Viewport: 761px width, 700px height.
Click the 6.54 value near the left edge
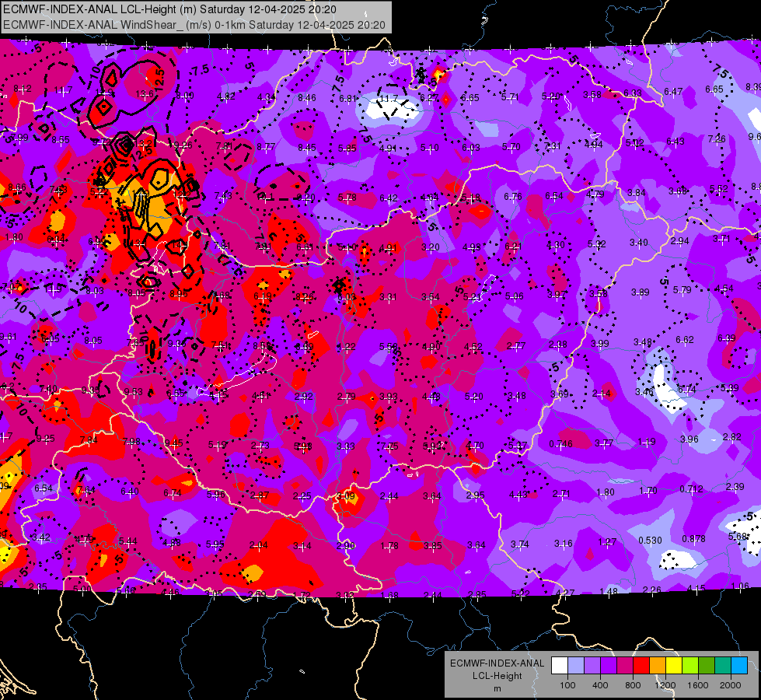pyautogui.click(x=44, y=488)
